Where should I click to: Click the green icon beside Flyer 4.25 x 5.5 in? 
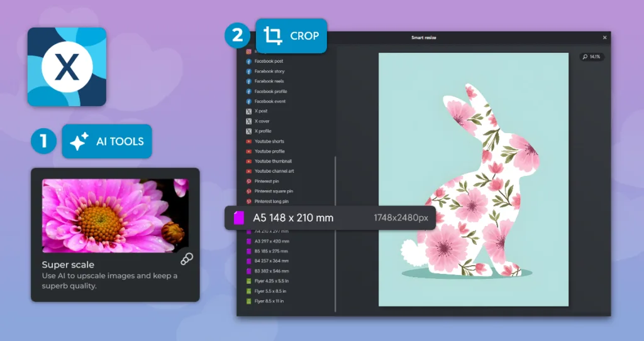click(248, 281)
